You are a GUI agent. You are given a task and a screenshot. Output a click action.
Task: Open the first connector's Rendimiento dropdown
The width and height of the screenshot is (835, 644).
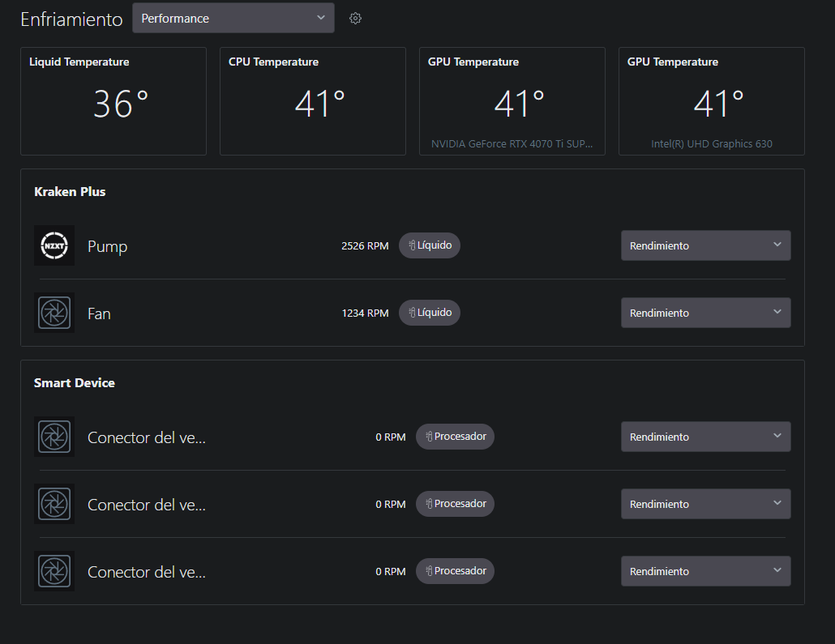pyautogui.click(x=705, y=437)
